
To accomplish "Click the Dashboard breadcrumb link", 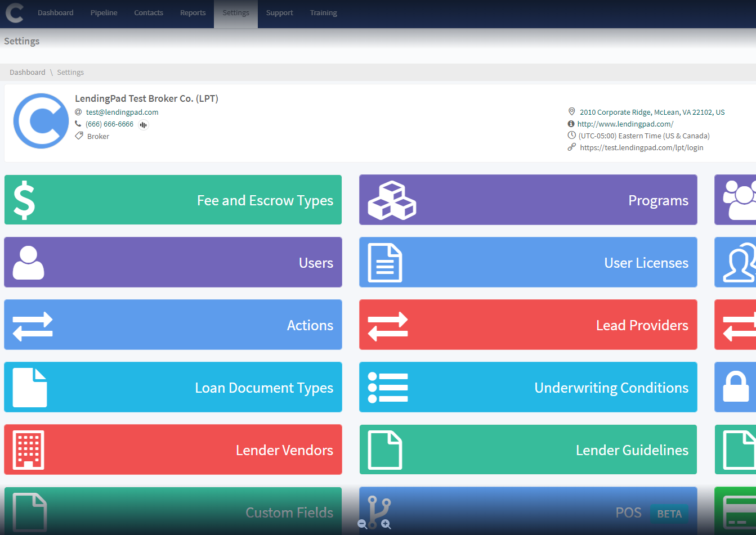I will coord(27,73).
